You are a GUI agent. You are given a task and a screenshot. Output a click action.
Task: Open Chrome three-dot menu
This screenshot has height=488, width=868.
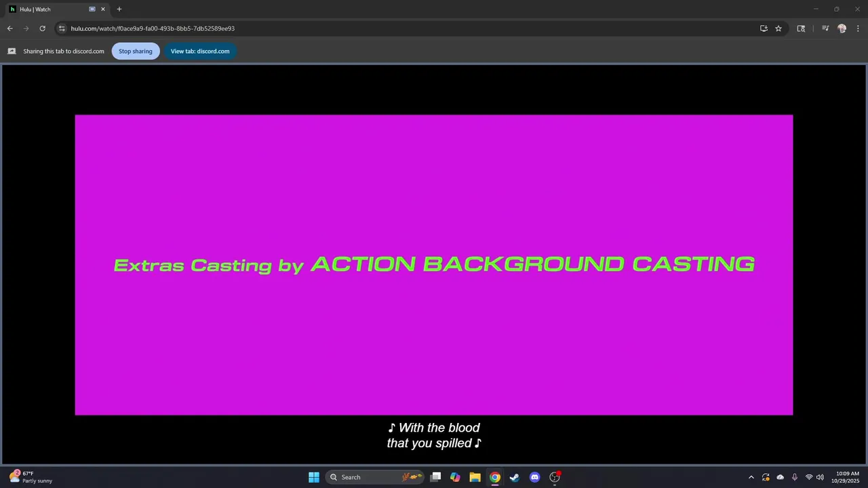(858, 28)
